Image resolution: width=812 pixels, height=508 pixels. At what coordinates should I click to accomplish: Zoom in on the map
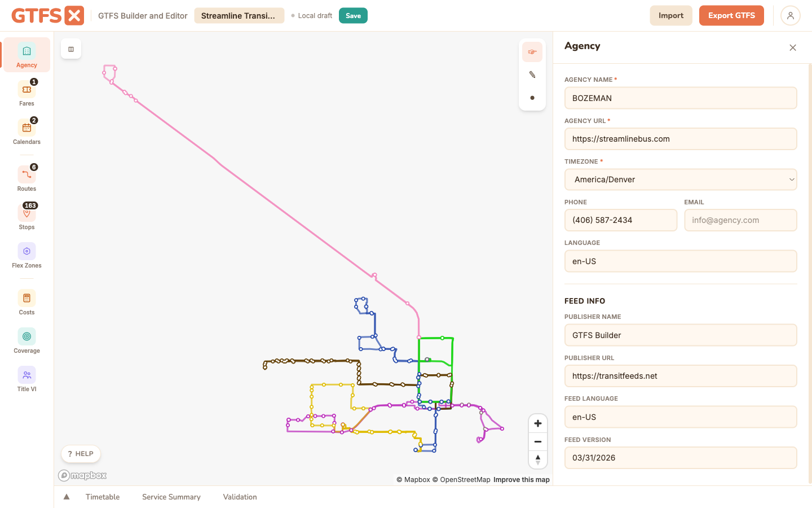(x=538, y=423)
